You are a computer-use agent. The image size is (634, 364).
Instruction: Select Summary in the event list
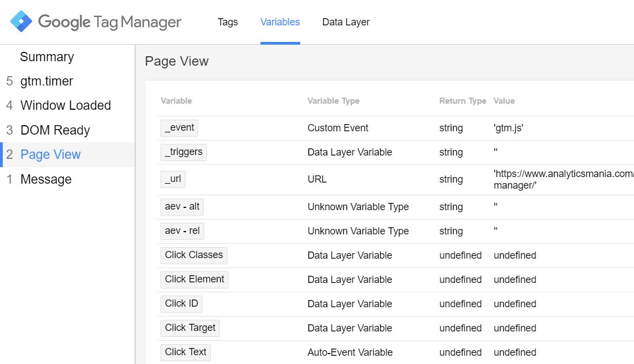coord(47,57)
